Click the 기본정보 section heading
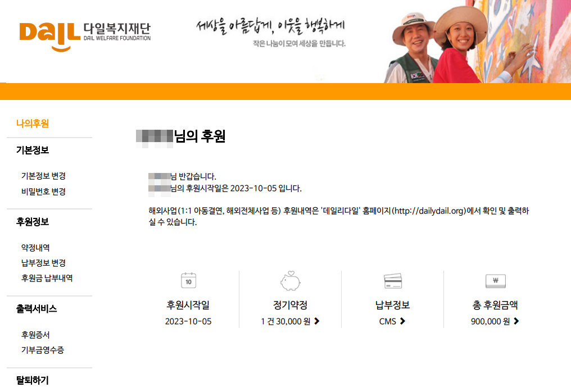This screenshot has width=571, height=392. point(32,151)
